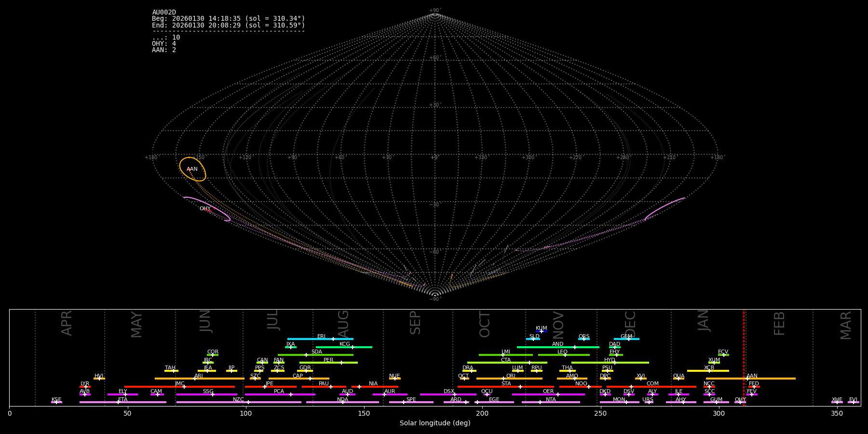This screenshot has height=434, width=868.
Task: Click the FED shower label
Action: 754,384
